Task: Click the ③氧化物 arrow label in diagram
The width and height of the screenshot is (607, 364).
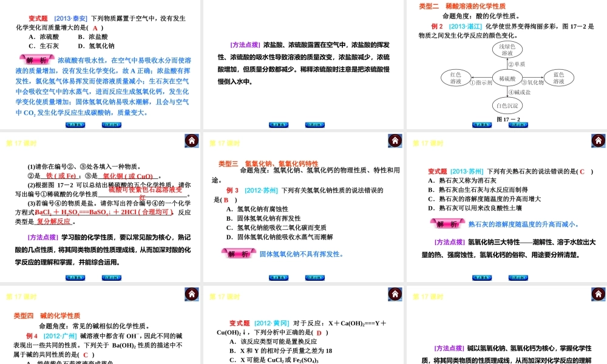Action: pyautogui.click(x=533, y=83)
